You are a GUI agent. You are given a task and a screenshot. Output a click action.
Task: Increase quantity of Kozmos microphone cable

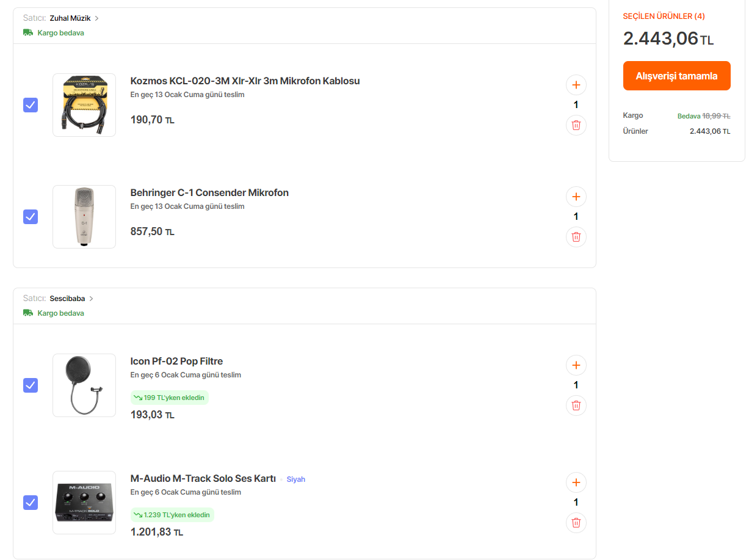(x=576, y=85)
